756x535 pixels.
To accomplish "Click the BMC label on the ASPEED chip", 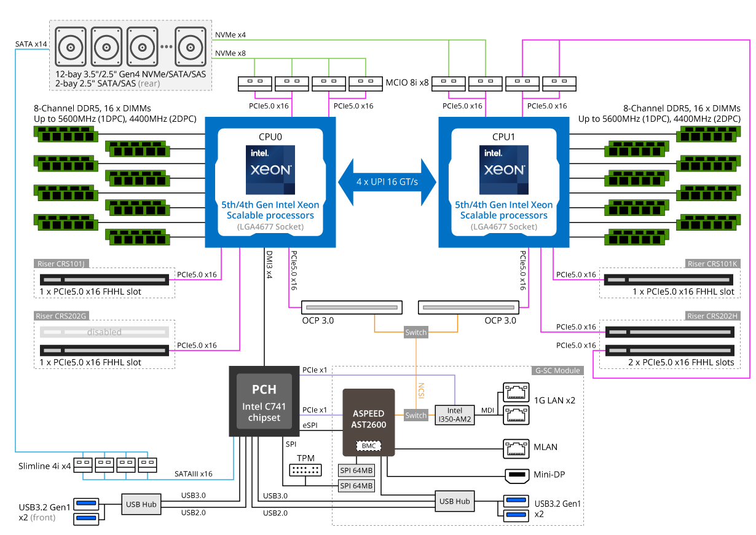I will tap(369, 445).
